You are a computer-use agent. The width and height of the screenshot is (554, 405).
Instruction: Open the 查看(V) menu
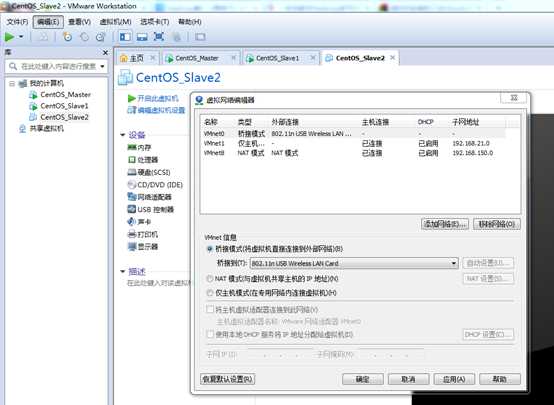coord(79,22)
